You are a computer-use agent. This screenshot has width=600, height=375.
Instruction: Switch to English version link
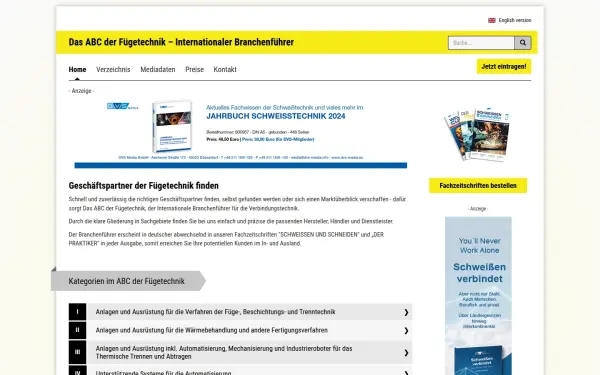click(x=515, y=20)
